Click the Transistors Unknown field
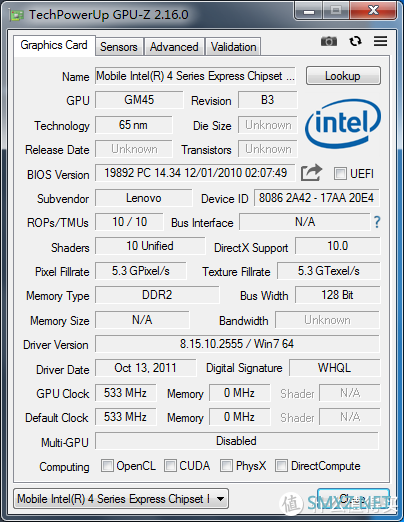The image size is (404, 522). tap(268, 149)
